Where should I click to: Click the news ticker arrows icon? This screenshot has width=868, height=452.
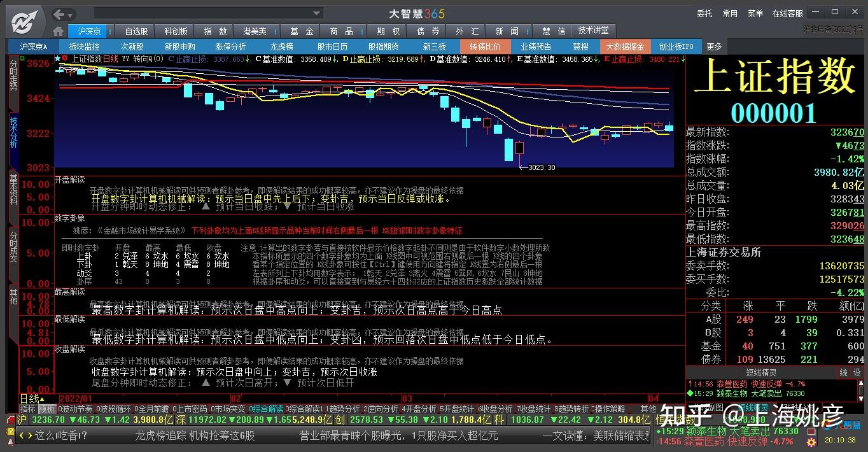[x=25, y=435]
